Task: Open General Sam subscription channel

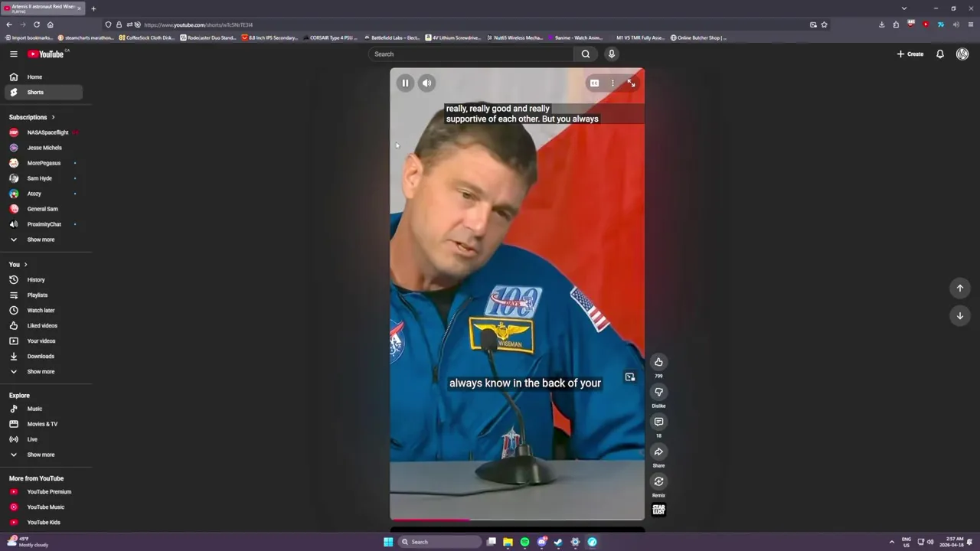Action: (x=43, y=209)
